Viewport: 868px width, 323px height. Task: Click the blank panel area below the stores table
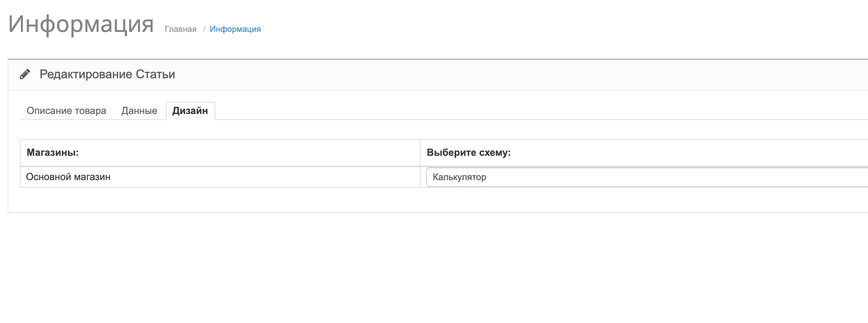point(437,199)
